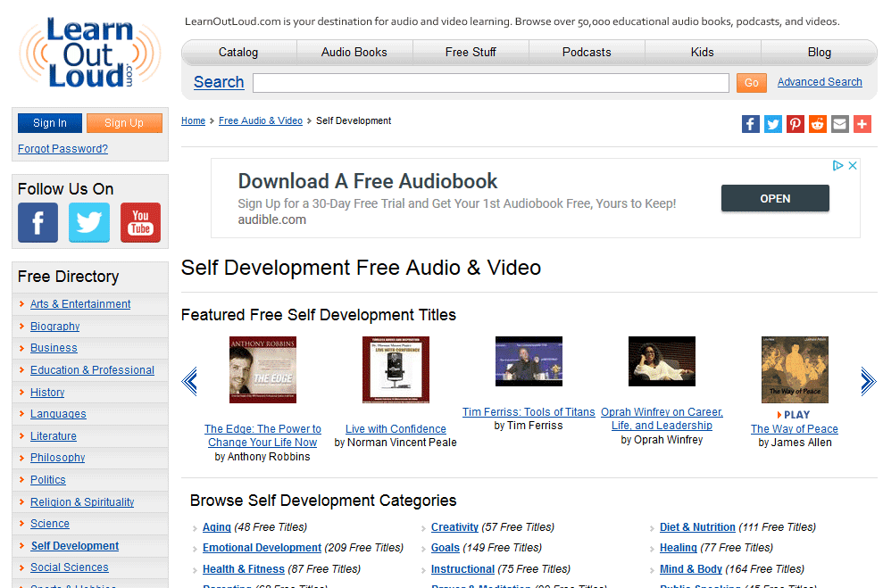This screenshot has width=883, height=588.
Task: Open the orange plus more-sharing icon
Action: point(862,124)
